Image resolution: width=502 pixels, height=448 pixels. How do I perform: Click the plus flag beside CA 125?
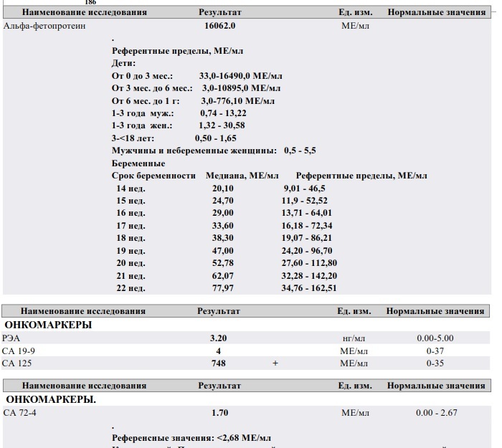point(275,363)
